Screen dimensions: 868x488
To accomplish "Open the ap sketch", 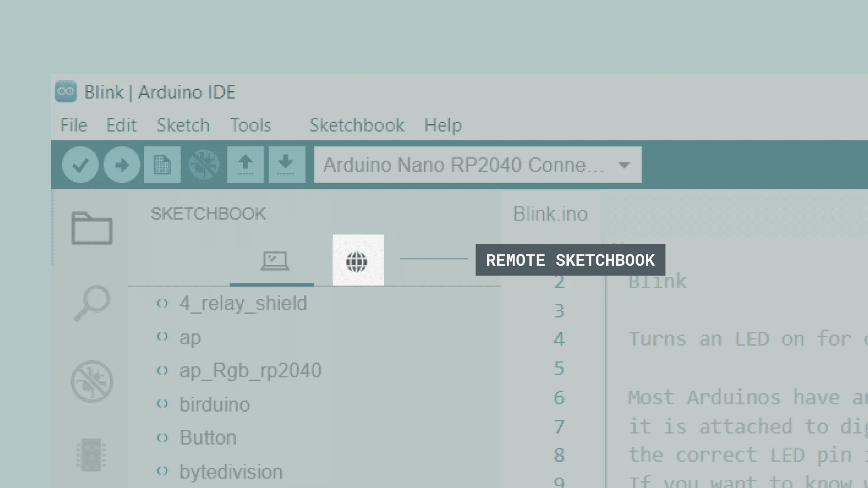I will 190,338.
